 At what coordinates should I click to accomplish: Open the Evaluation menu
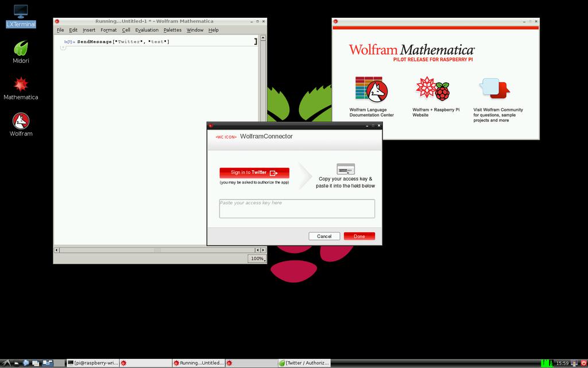[146, 30]
